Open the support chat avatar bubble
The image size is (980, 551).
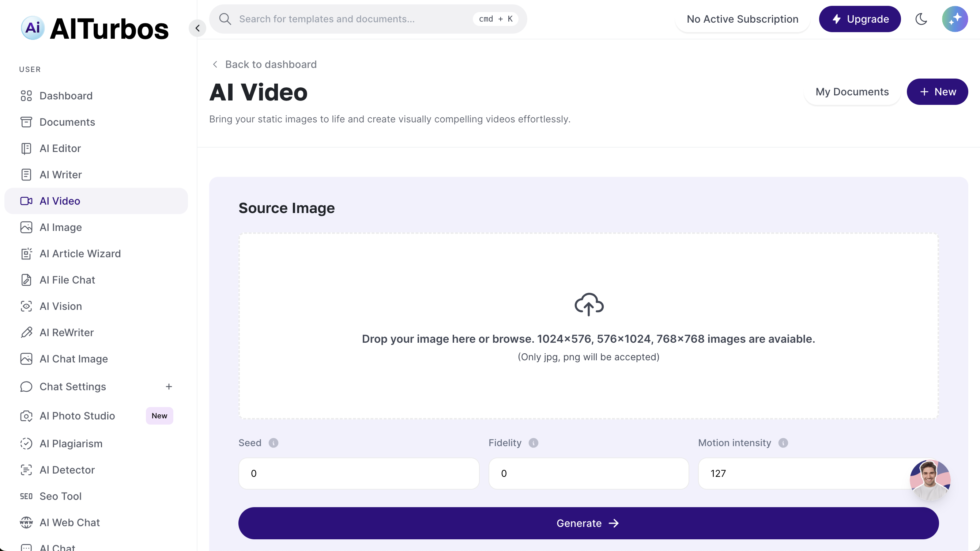(930, 480)
